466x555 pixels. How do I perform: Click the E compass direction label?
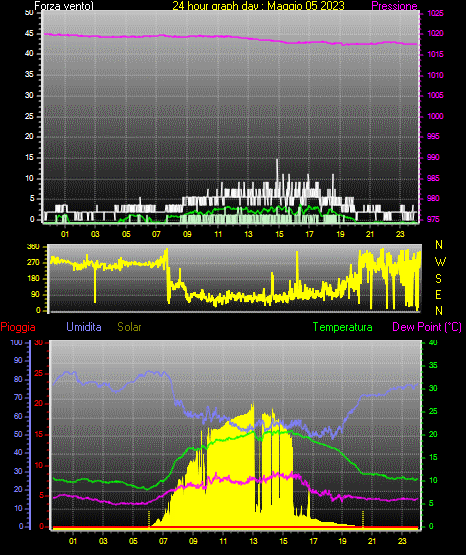coord(438,294)
